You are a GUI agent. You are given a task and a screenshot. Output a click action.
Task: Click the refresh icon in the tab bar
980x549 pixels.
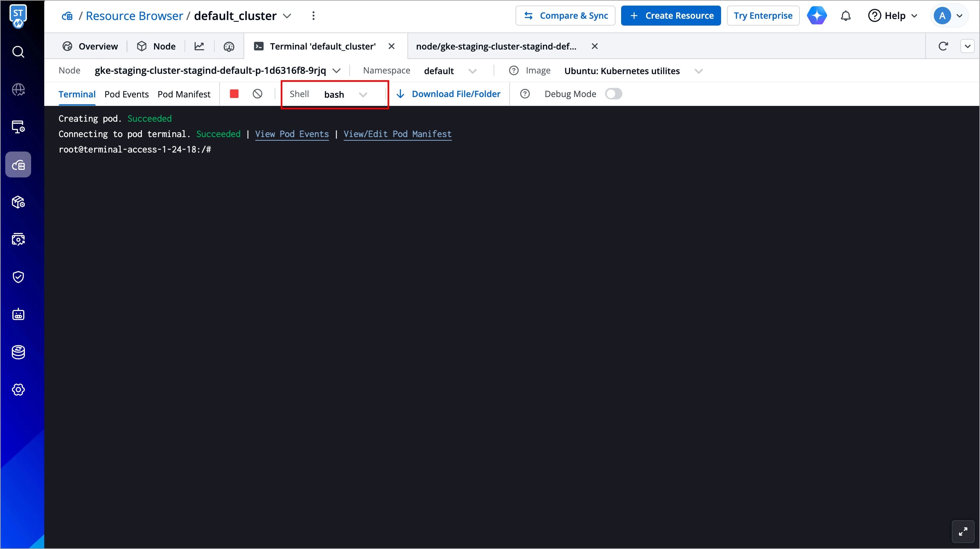[x=943, y=46]
